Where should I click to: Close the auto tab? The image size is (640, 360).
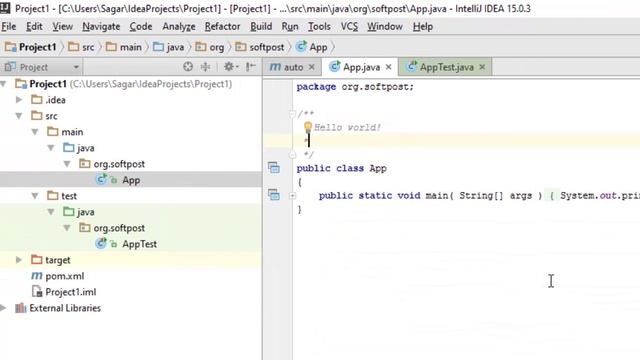tap(311, 67)
